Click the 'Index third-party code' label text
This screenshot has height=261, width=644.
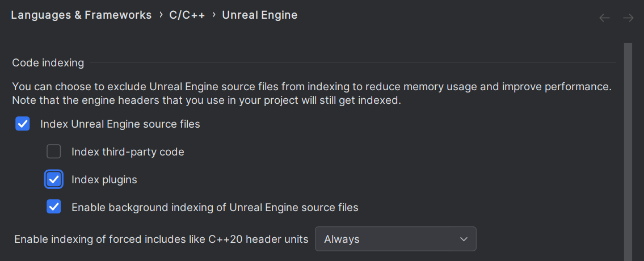pos(128,151)
